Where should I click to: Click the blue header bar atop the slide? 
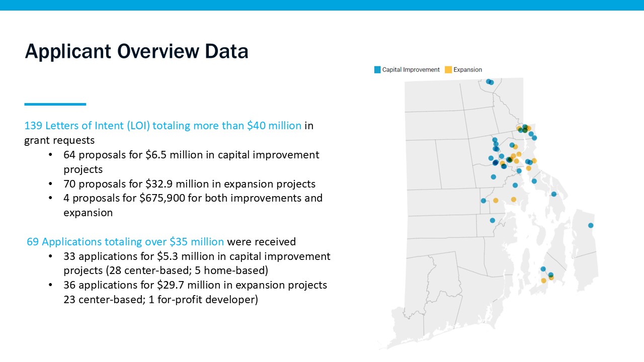tap(322, 5)
